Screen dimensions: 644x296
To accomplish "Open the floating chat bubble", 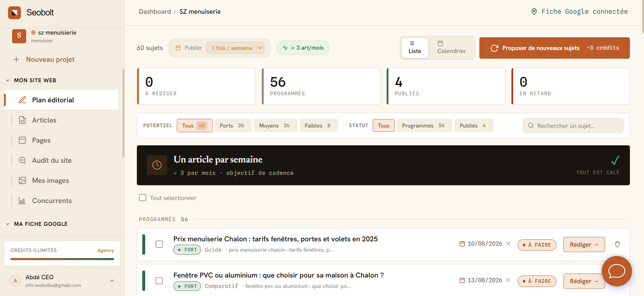I will coord(616,271).
